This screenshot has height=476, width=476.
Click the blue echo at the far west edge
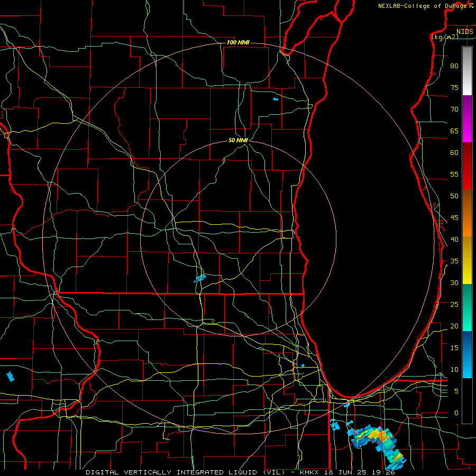pyautogui.click(x=11, y=377)
